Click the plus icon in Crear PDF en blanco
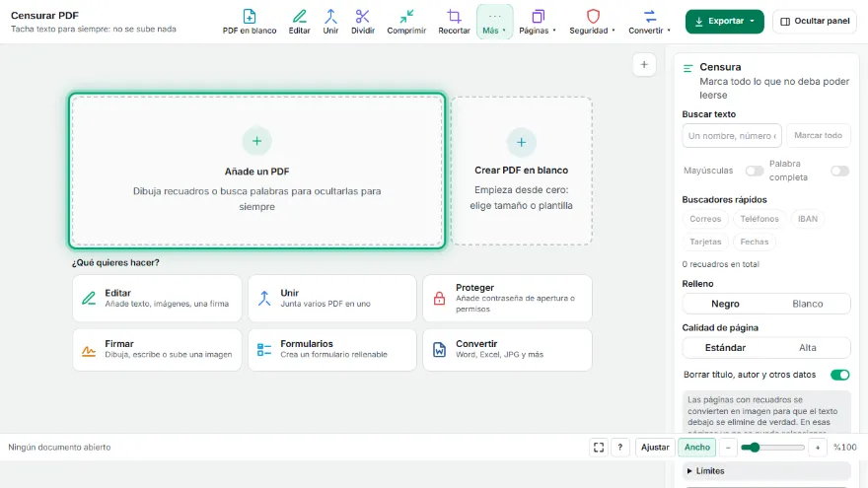 point(521,142)
